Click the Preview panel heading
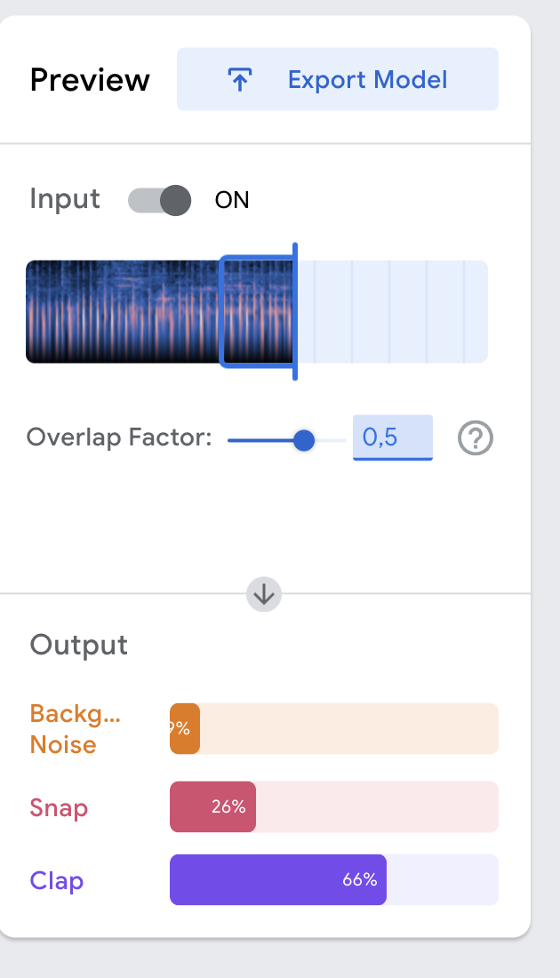 tap(90, 80)
